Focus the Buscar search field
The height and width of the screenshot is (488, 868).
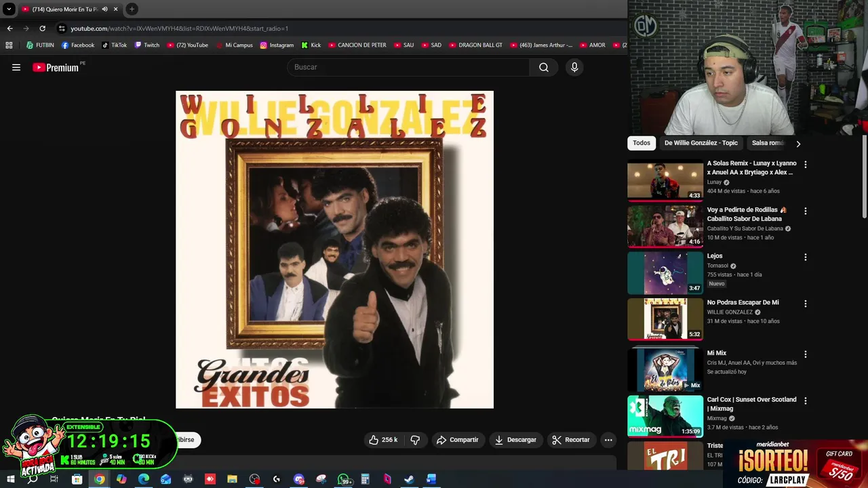click(409, 67)
